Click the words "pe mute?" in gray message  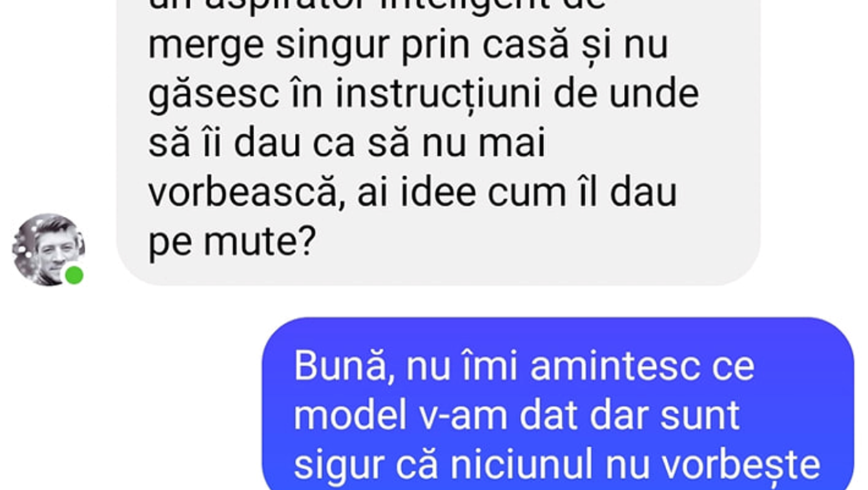coord(232,242)
